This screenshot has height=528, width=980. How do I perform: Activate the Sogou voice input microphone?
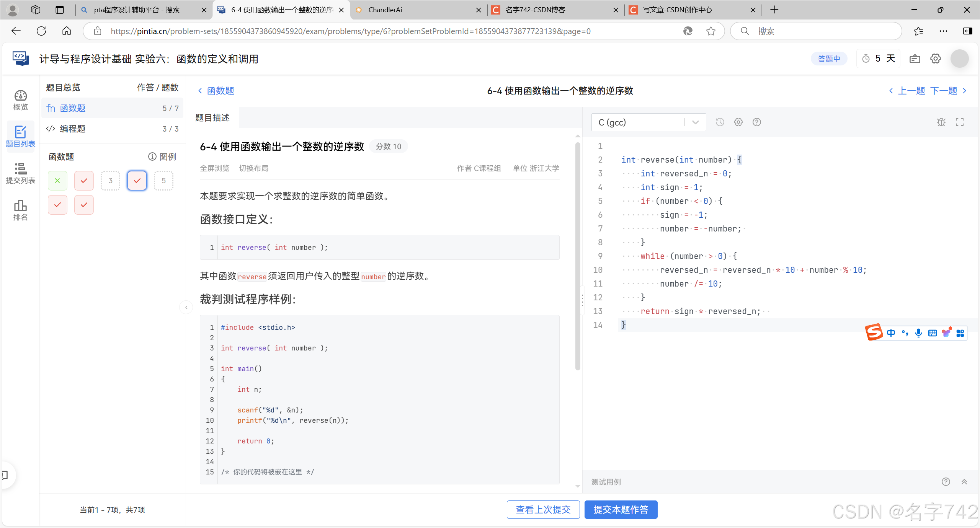tap(919, 333)
